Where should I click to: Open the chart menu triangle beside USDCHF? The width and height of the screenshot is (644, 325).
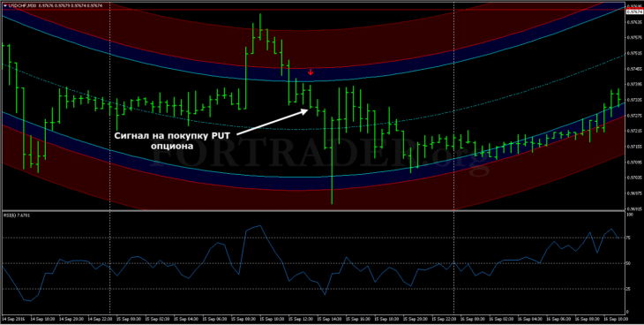point(4,5)
